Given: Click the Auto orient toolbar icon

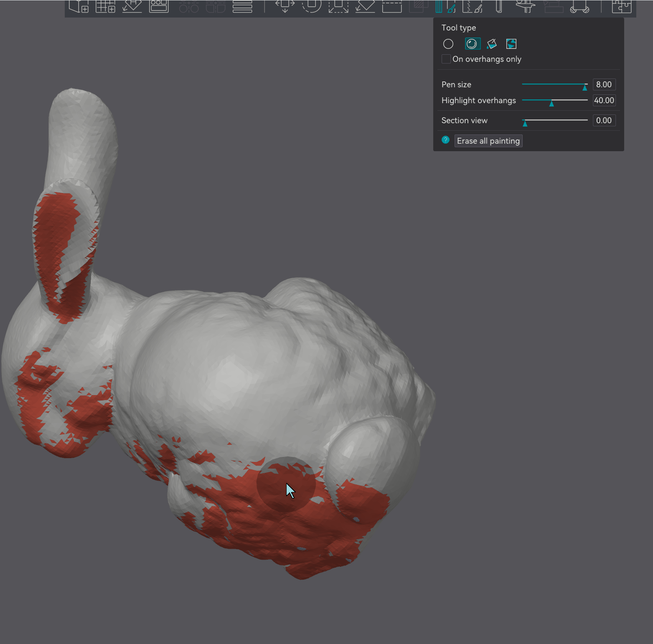Looking at the screenshot, I should [132, 6].
